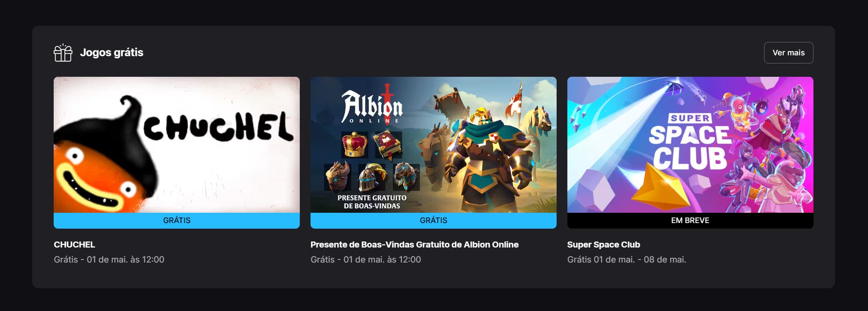Click the GRÁTIS bar under CHUCHEL
The height and width of the screenshot is (311, 868).
177,220
